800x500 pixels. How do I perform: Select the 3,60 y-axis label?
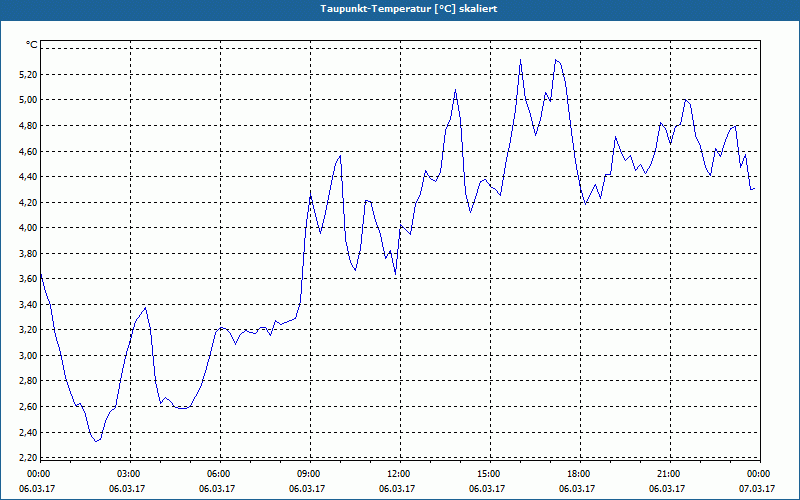(29, 279)
